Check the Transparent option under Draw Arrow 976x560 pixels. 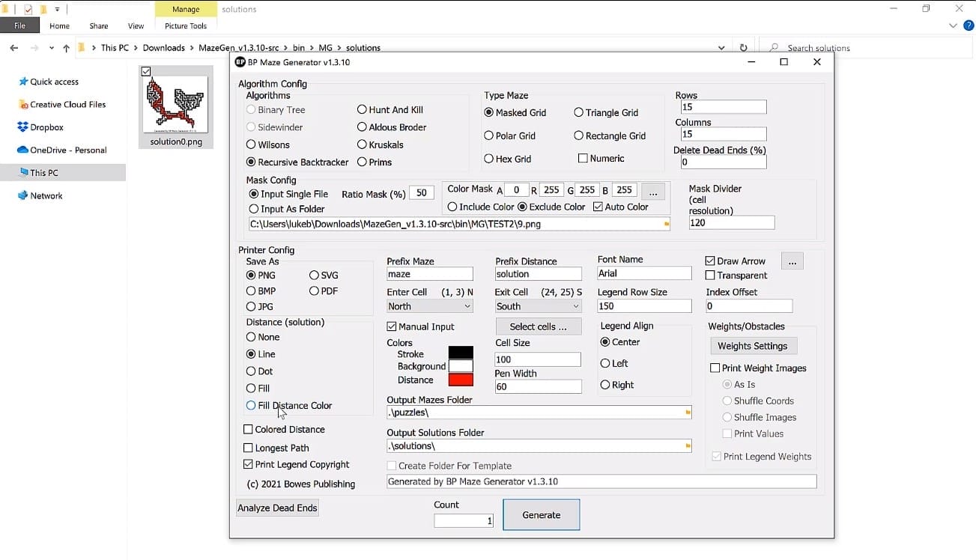coord(709,276)
